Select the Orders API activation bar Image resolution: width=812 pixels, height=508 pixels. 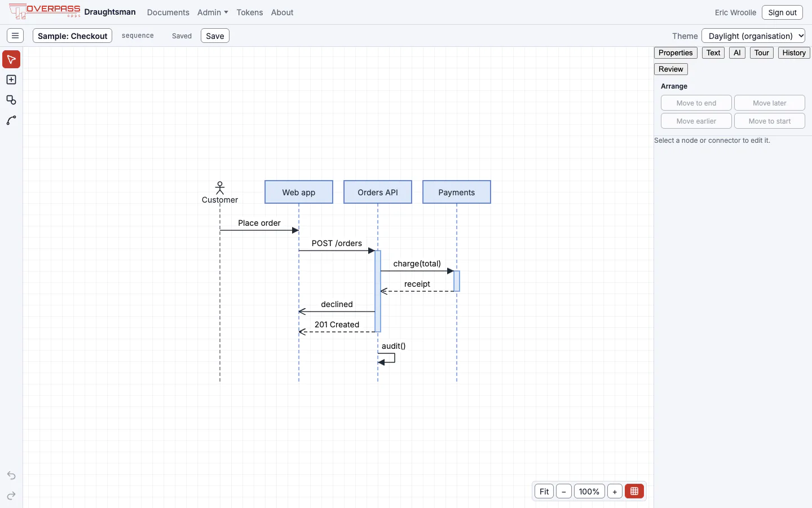378,291
